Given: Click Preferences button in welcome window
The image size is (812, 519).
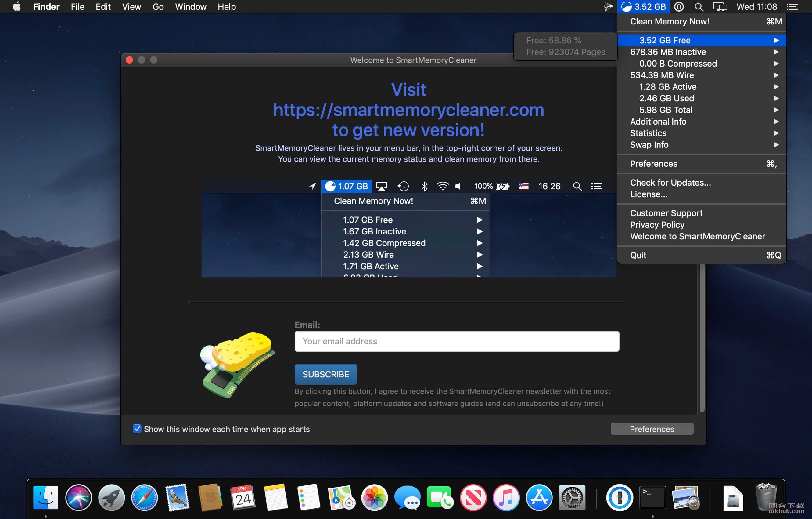Looking at the screenshot, I should (652, 429).
